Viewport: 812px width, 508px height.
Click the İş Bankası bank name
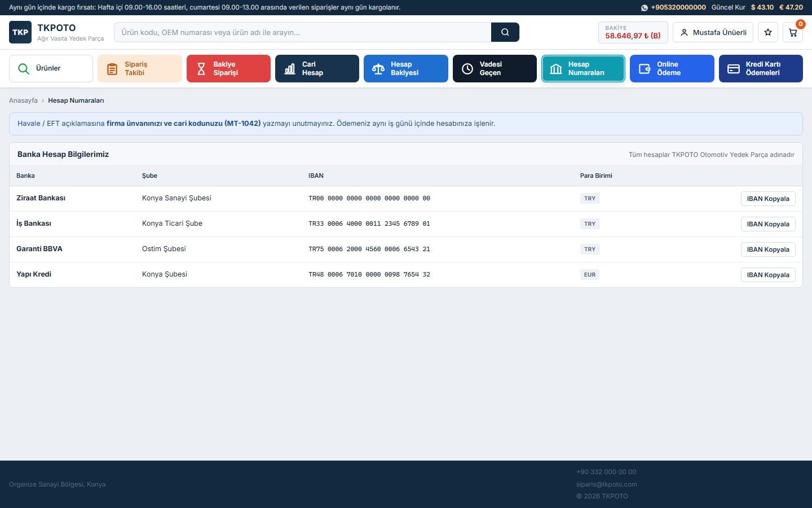(34, 224)
